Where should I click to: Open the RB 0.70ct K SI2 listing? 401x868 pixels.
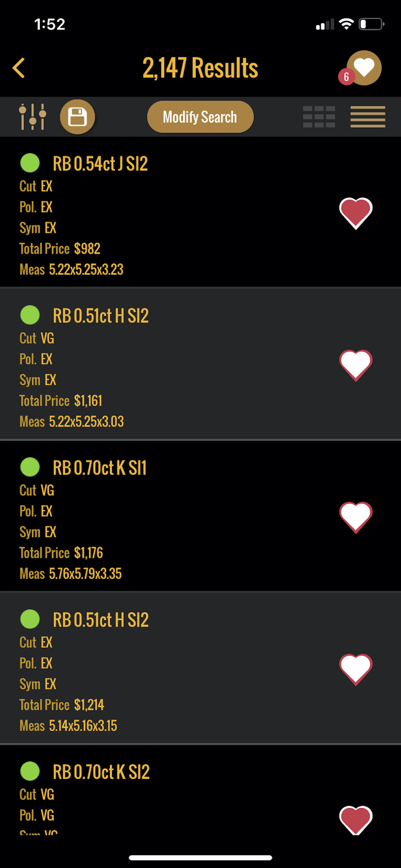101,772
